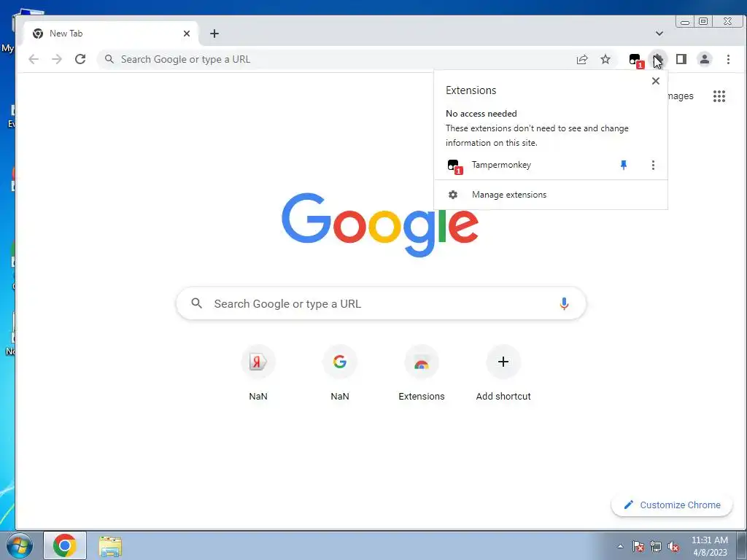Open the Yandex NaN shortcut
Viewport: 747px width, 560px height.
pos(258,374)
